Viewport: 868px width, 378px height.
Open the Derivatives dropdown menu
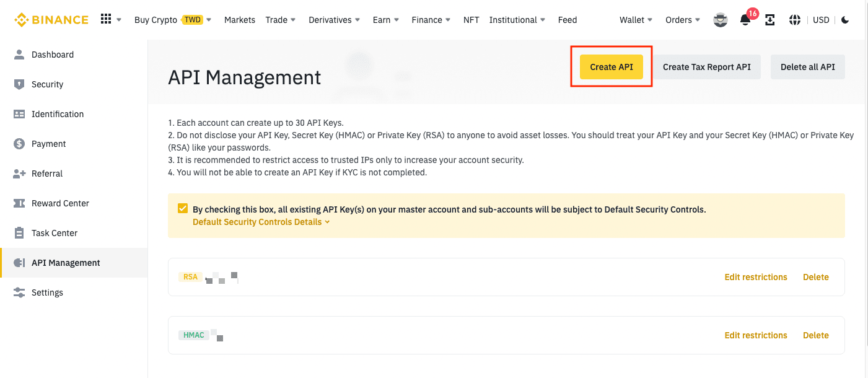[x=335, y=20]
